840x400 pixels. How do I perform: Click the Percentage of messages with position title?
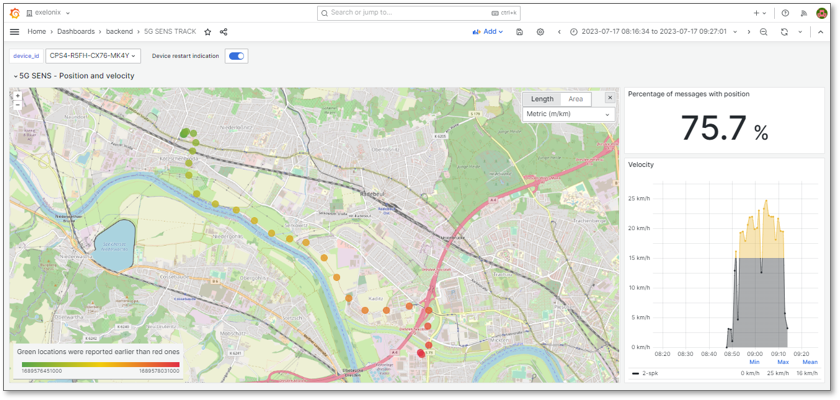coord(688,94)
